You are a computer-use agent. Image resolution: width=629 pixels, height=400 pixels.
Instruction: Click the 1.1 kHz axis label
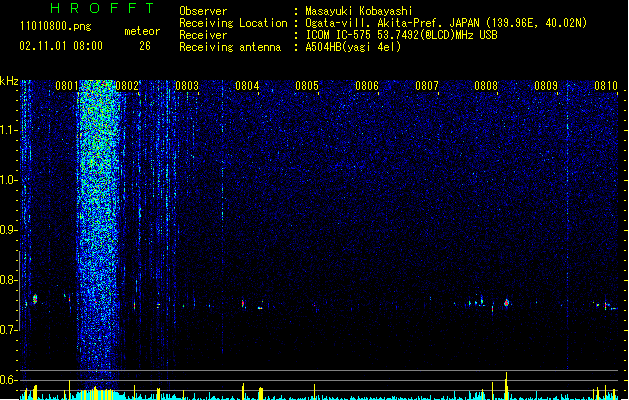[8, 130]
